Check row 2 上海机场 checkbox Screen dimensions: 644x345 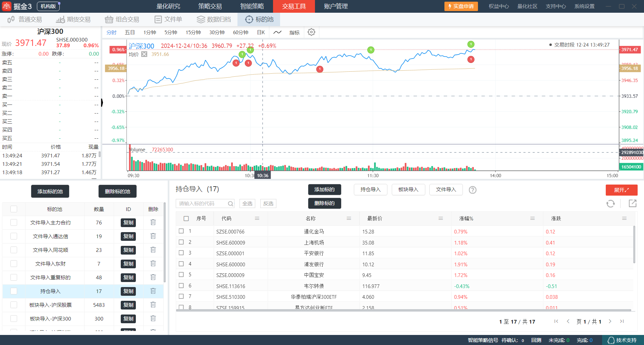pos(181,242)
